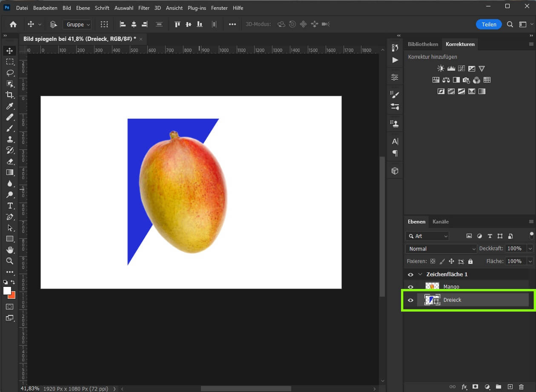Open the Helligkeit/Kontrast adjustment icon

[441, 68]
